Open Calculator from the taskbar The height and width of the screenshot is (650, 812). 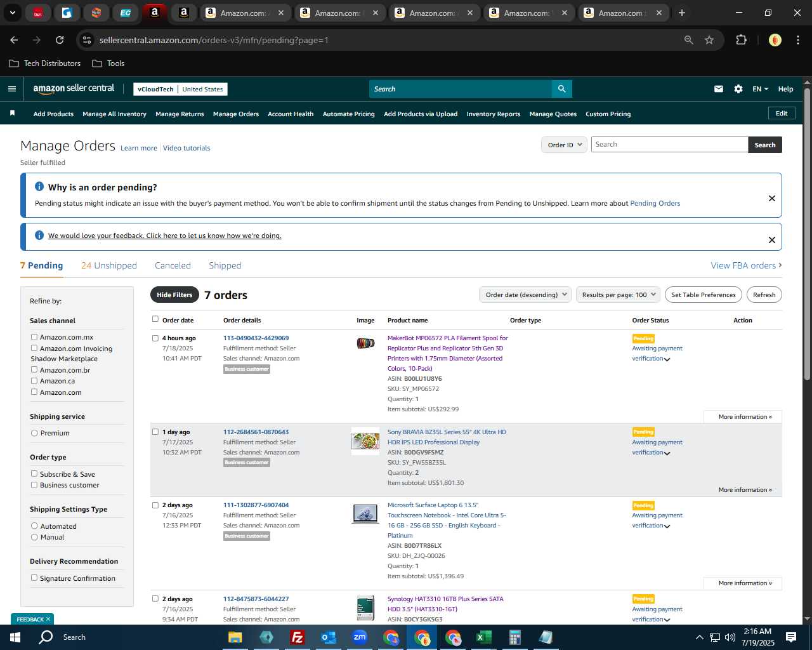pos(515,637)
